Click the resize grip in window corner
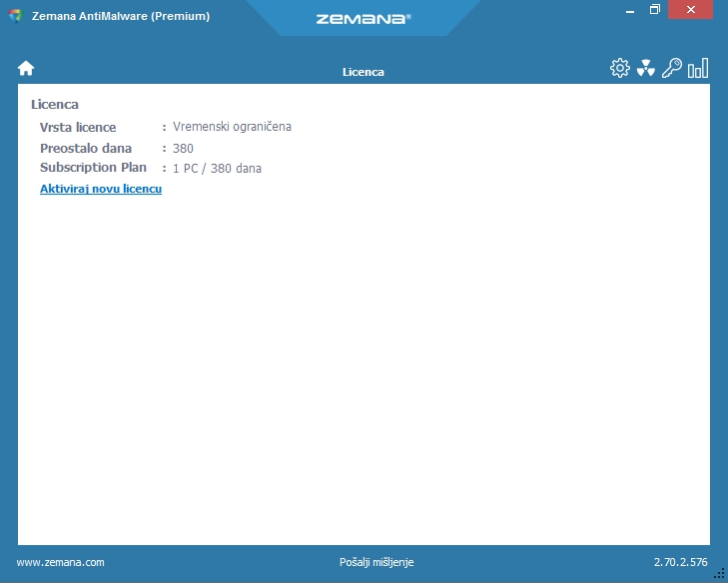 [718, 573]
